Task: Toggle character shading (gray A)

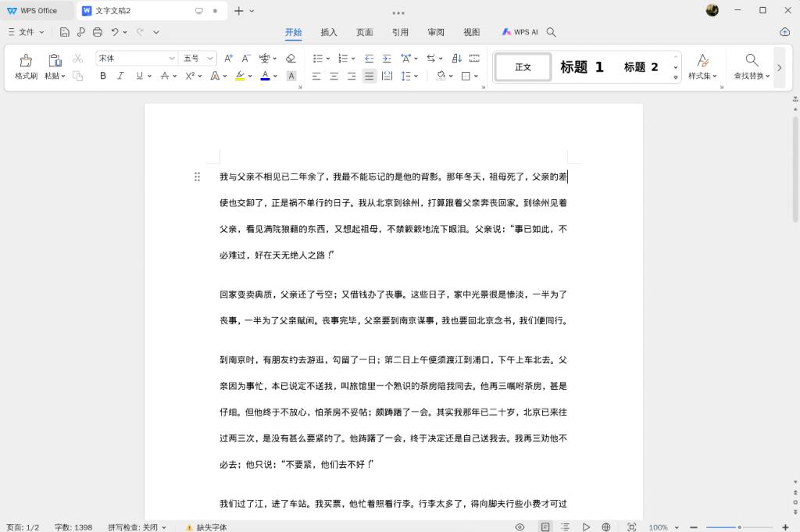Action: pos(291,76)
